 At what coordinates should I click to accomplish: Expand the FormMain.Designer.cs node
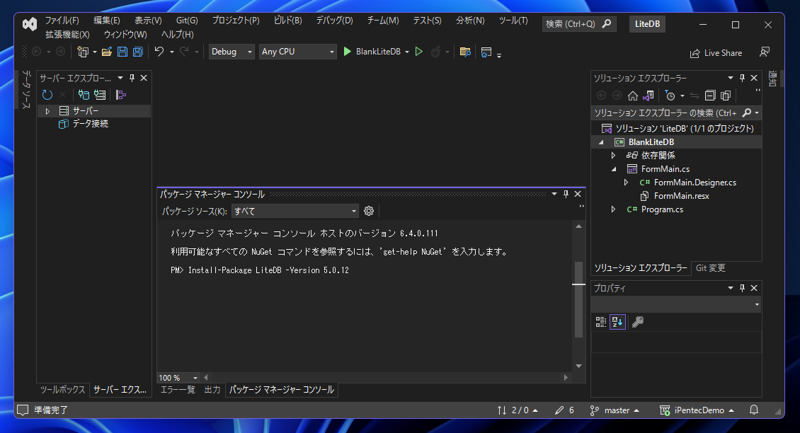tap(626, 183)
